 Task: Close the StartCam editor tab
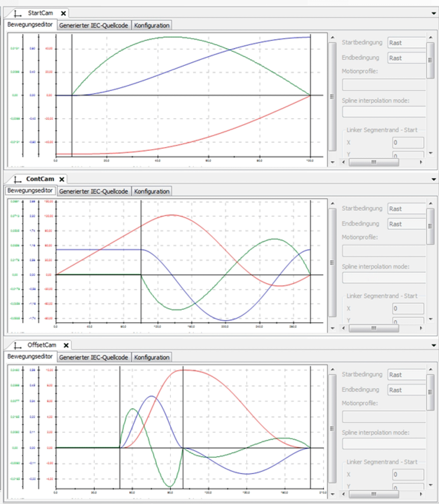63,13
